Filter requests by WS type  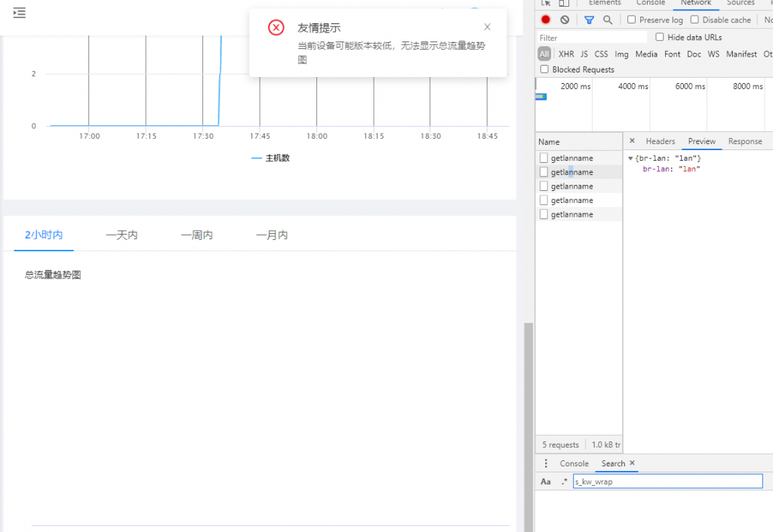coord(713,54)
